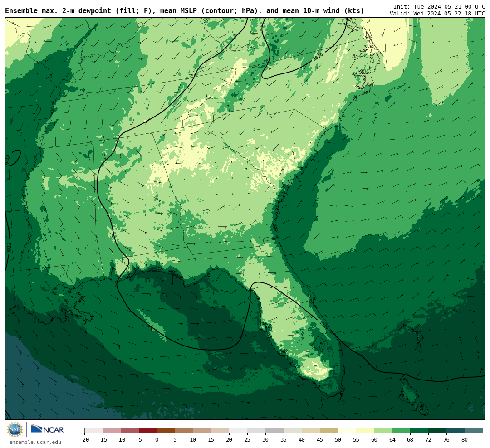Click the dark green swatch between 72 and 76
The height and width of the screenshot is (448, 490).
437,431
